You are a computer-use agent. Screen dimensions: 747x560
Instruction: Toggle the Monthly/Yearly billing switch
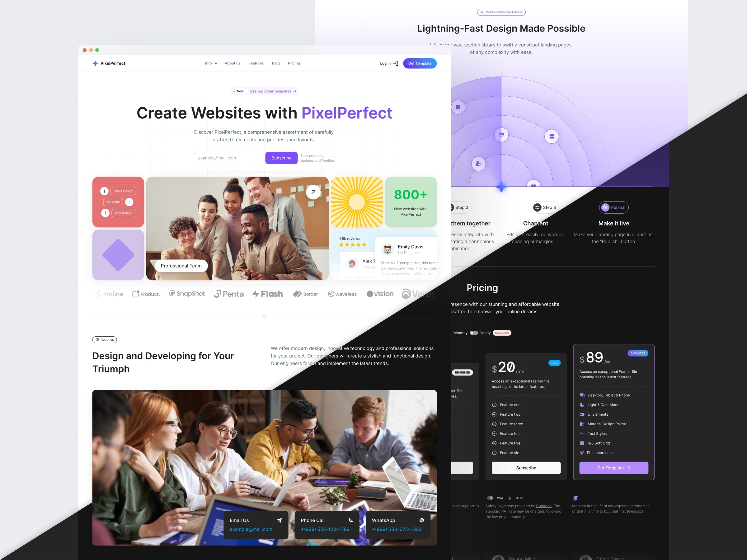[475, 332]
